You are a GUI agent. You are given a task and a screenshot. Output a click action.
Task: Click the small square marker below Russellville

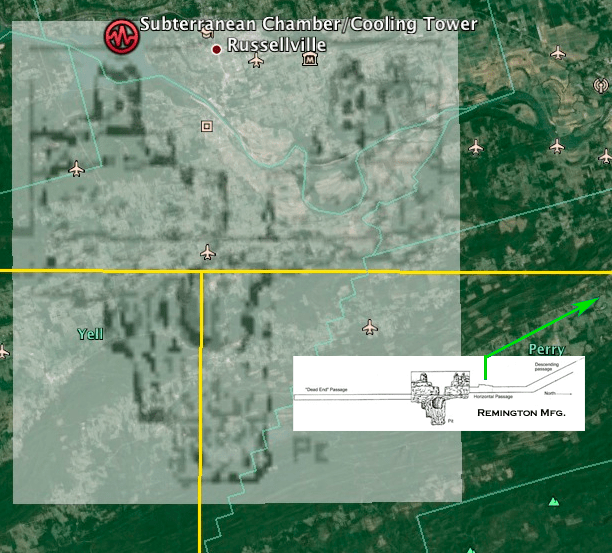point(207,126)
